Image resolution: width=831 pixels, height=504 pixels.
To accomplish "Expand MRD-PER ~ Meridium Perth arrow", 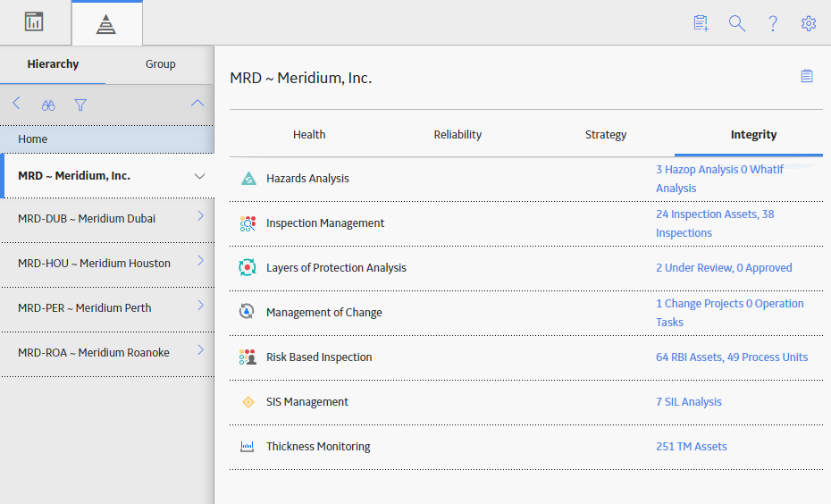I will (x=200, y=305).
